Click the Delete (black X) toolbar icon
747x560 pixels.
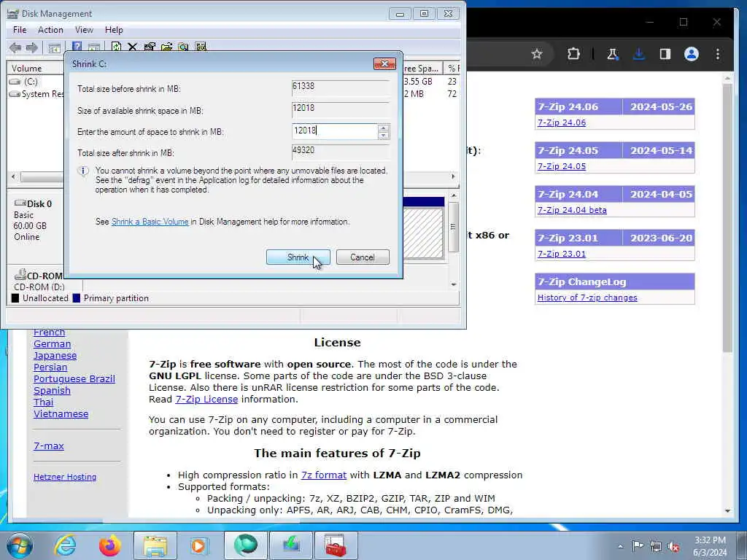133,47
